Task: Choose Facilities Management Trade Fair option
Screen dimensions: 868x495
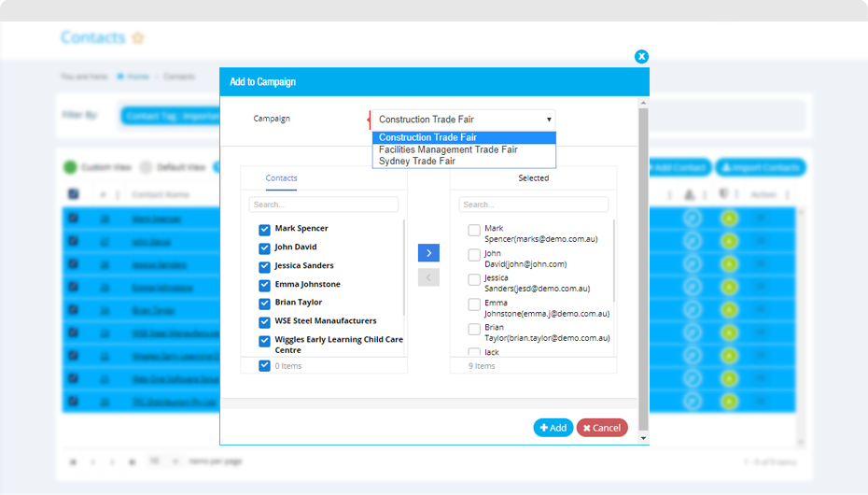Action: pyautogui.click(x=464, y=149)
